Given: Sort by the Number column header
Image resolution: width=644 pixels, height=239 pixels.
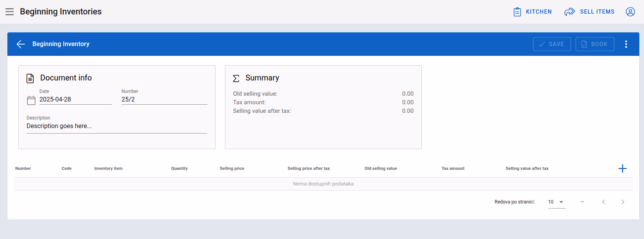Looking at the screenshot, I should pyautogui.click(x=23, y=168).
